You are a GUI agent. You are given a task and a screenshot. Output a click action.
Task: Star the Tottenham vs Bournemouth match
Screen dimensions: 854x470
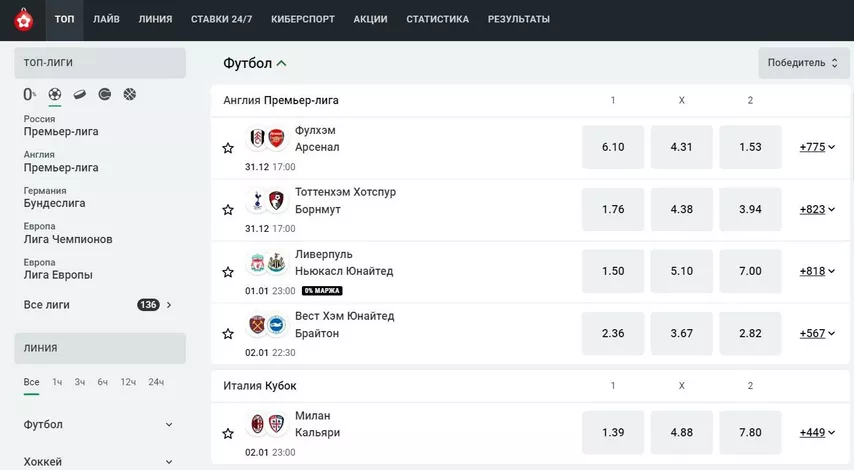tap(228, 210)
